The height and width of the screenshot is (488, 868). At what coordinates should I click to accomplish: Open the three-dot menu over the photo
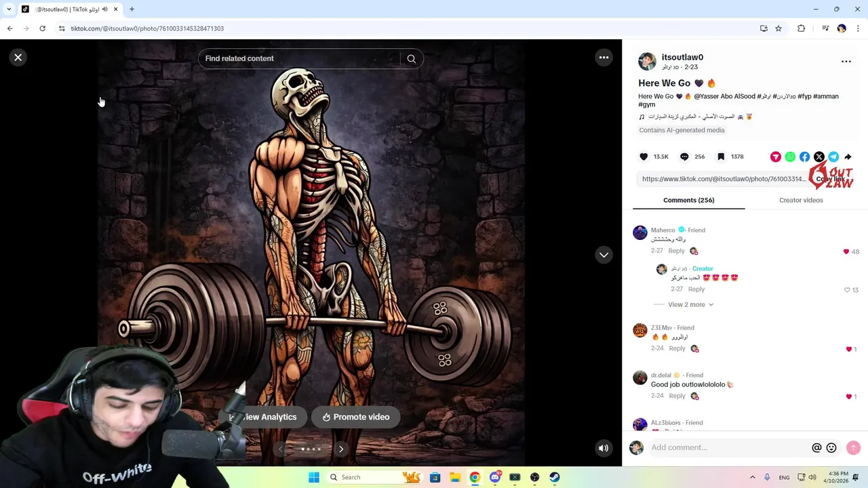pos(604,58)
